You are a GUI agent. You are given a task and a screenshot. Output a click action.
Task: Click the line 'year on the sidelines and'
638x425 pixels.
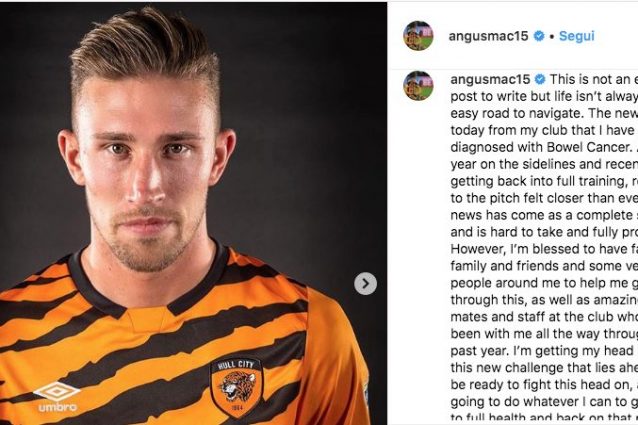[544, 164]
